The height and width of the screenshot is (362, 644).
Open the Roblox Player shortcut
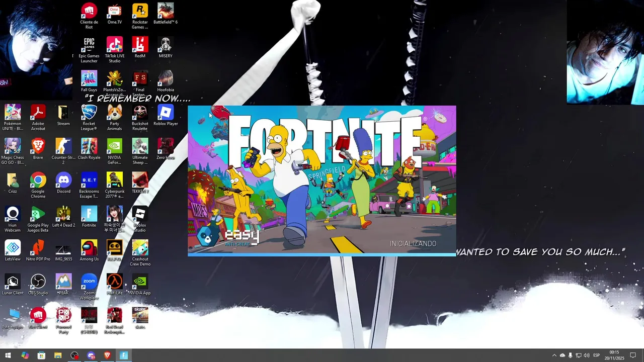(x=166, y=115)
